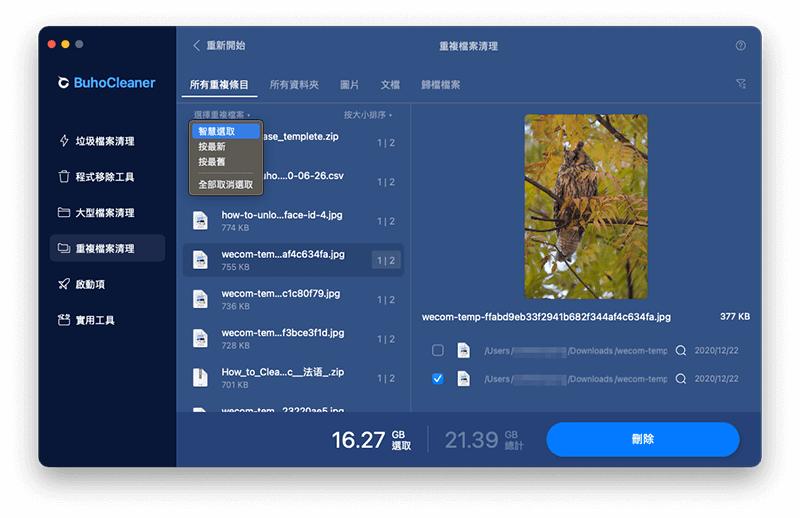Click file icon of wecom-tem...f3bce3f1d.jpg
The height and width of the screenshot is (518, 800).
201,339
